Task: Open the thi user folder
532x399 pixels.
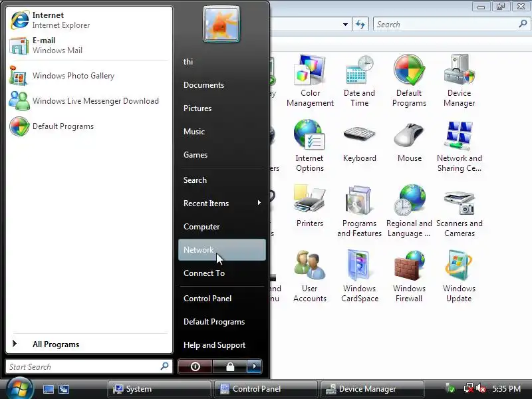Action: (x=222, y=62)
